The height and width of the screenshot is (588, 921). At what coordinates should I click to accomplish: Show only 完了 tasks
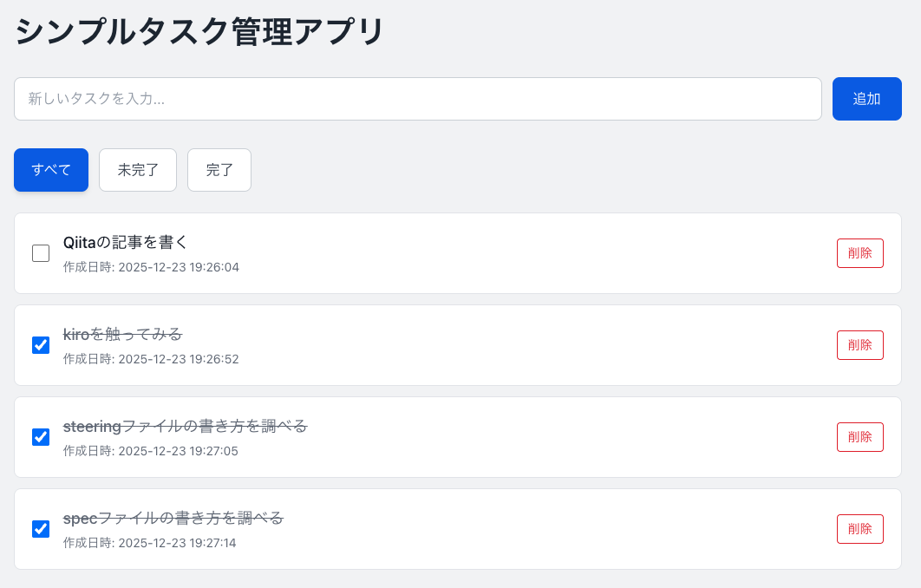[219, 170]
